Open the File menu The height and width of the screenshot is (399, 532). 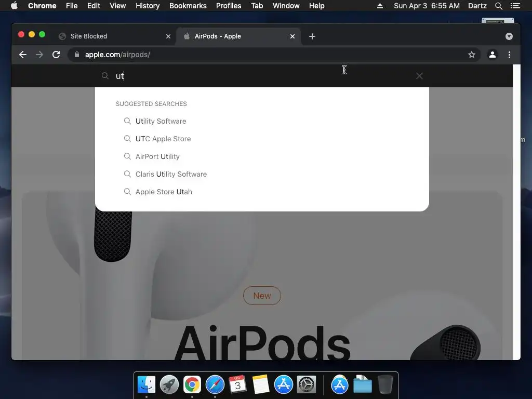click(72, 6)
